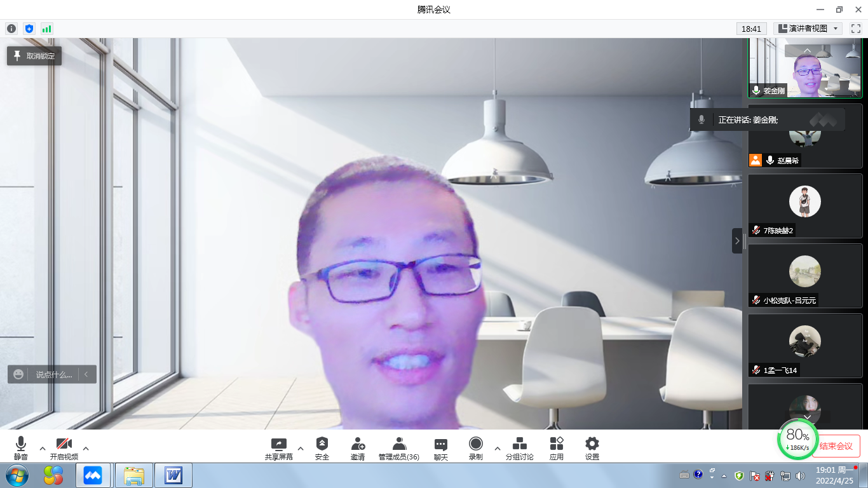Click the red 结束会议 button
868x488 pixels.
tap(836, 446)
